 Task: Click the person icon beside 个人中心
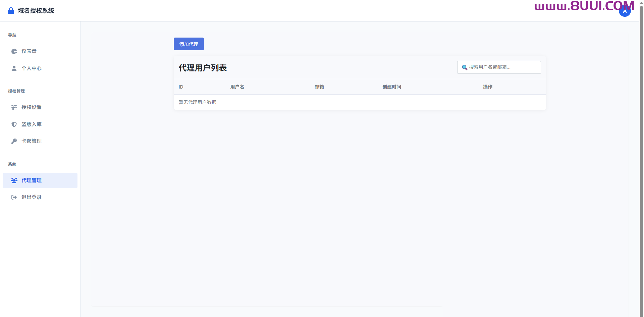click(14, 68)
